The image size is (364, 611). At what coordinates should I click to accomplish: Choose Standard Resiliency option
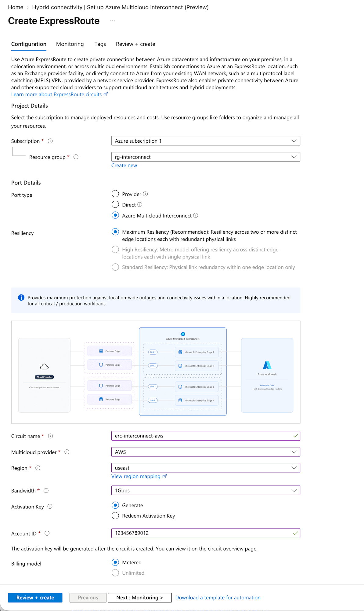115,267
